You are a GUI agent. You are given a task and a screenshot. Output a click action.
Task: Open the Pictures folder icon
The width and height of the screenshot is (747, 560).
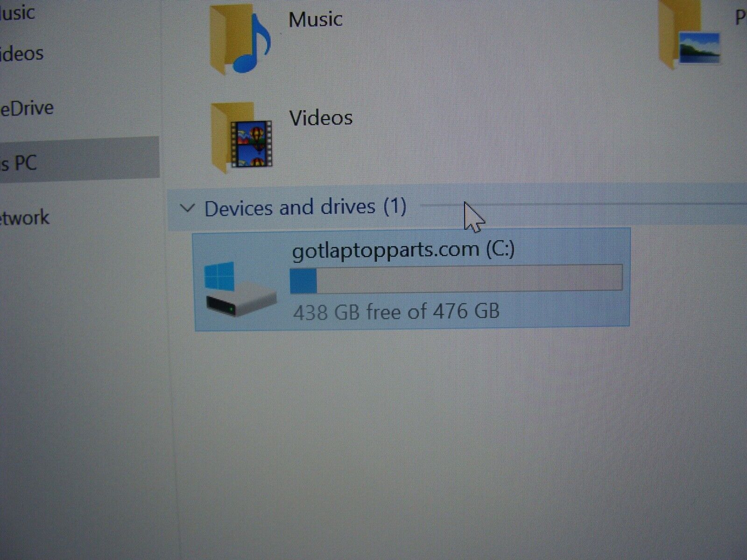click(x=690, y=35)
